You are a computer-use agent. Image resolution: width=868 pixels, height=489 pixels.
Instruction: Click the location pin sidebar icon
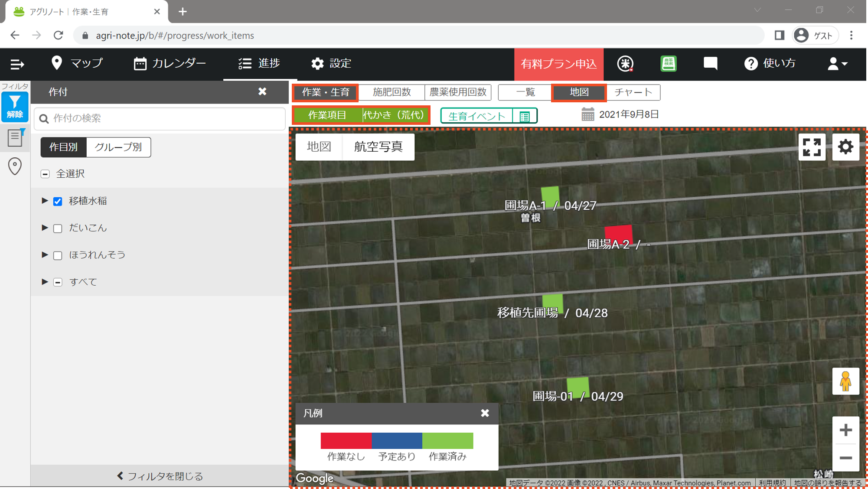[15, 166]
